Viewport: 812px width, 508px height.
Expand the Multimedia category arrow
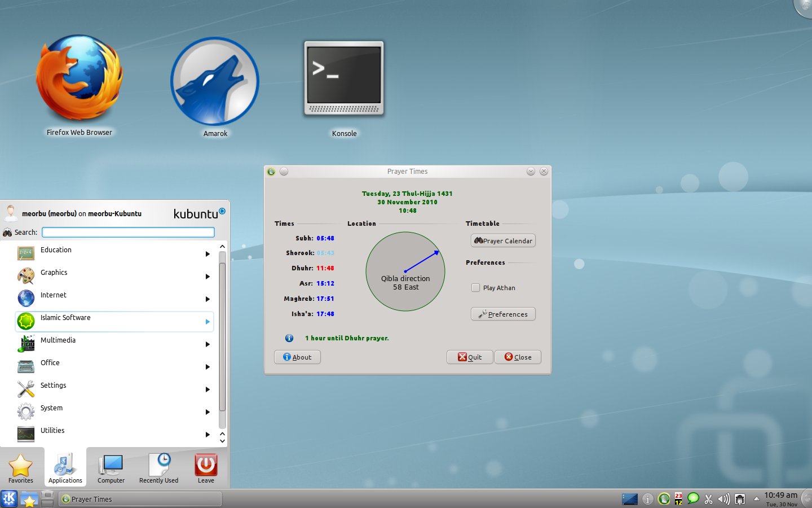tap(208, 344)
